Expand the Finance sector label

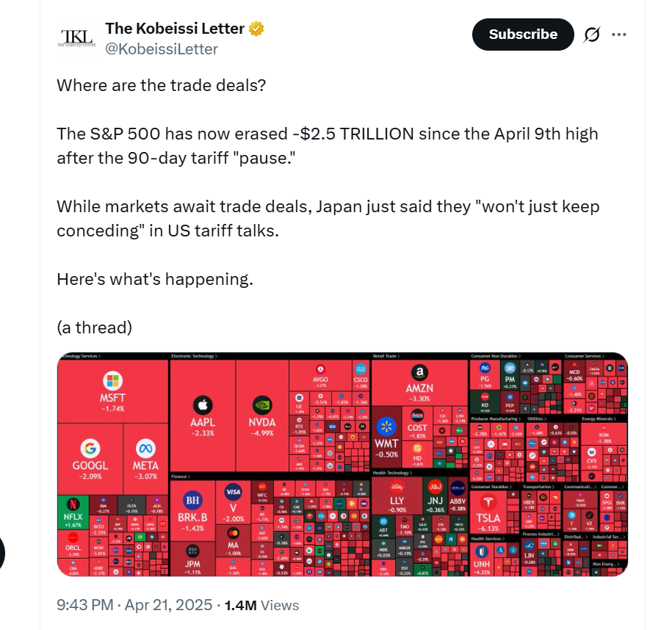tap(181, 477)
